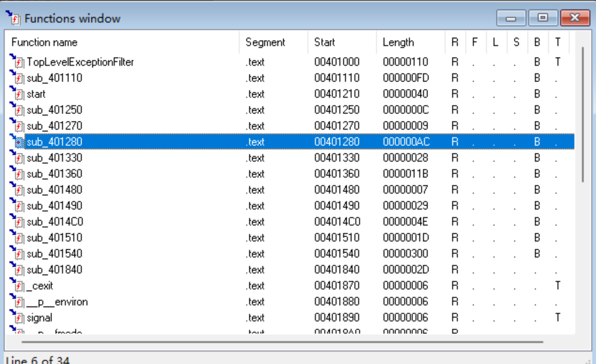Select the sub_4014C0 function name
Image resolution: width=596 pixels, height=364 pixels.
click(55, 222)
